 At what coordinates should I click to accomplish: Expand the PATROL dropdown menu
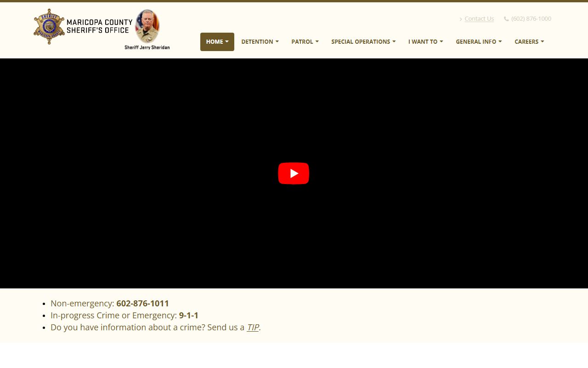click(305, 41)
